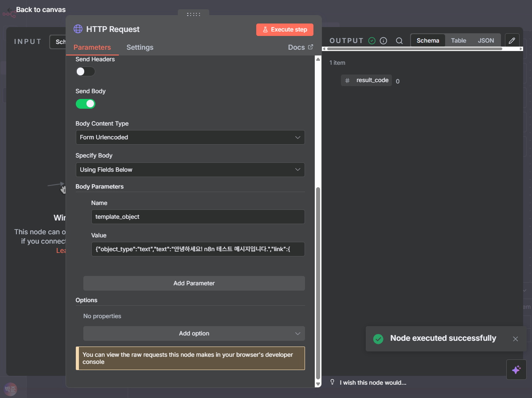
Task: Click the pencil edit output icon
Action: [x=512, y=41]
